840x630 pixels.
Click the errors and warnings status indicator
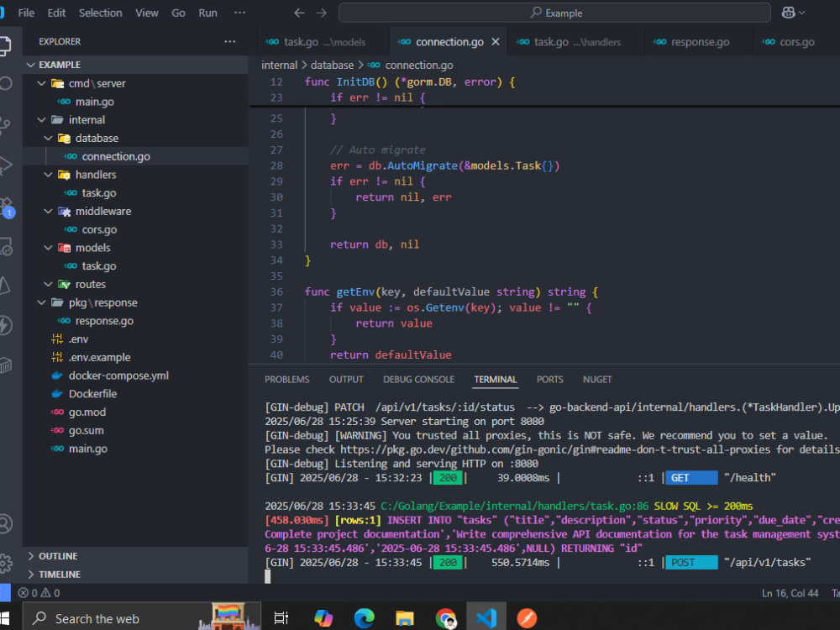coord(39,592)
